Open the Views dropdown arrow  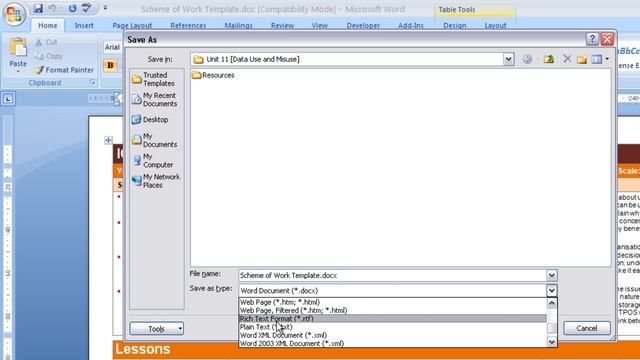[x=607, y=60]
